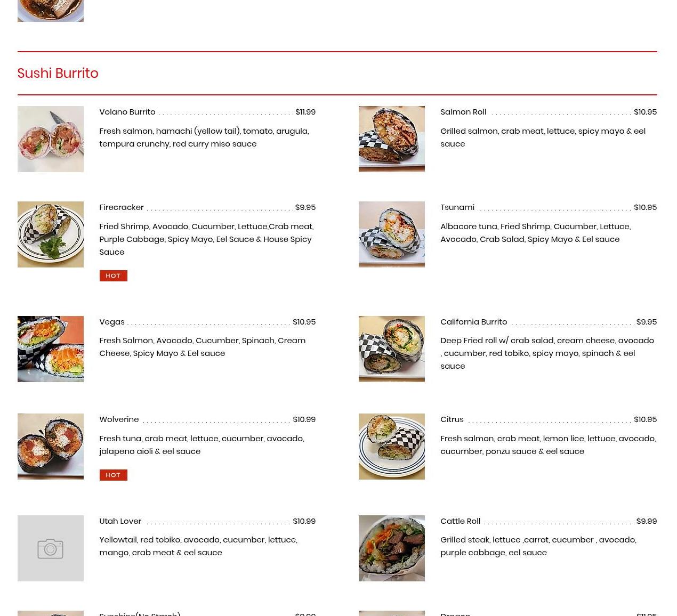The height and width of the screenshot is (616, 677).
Task: Select the Volano Burrito item title
Action: click(x=127, y=112)
